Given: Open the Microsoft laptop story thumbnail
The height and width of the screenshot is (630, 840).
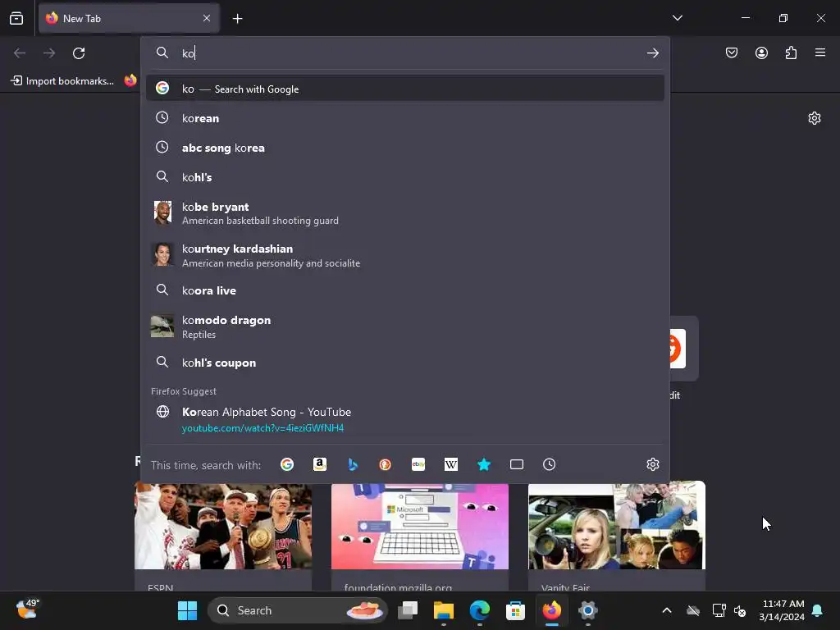Looking at the screenshot, I should [x=420, y=526].
